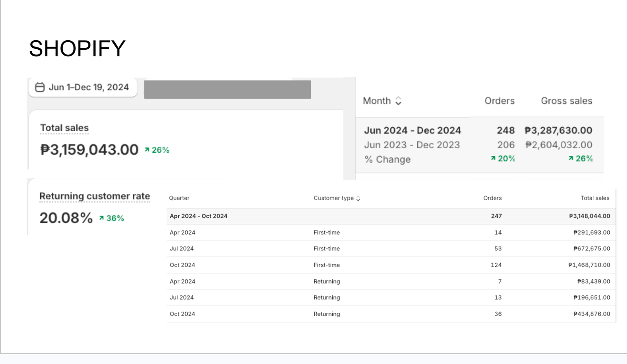This screenshot has height=364, width=627.
Task: Click the Total sales heading
Action: pyautogui.click(x=65, y=128)
